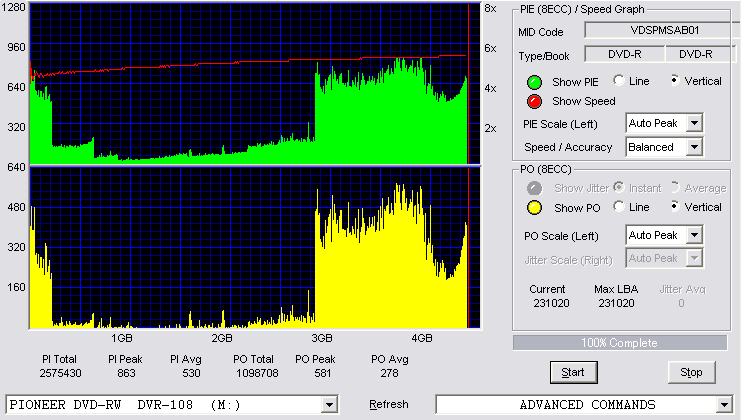The image size is (742, 420).
Task: Open the PIE Scale (Left) dropdown
Action: point(694,123)
